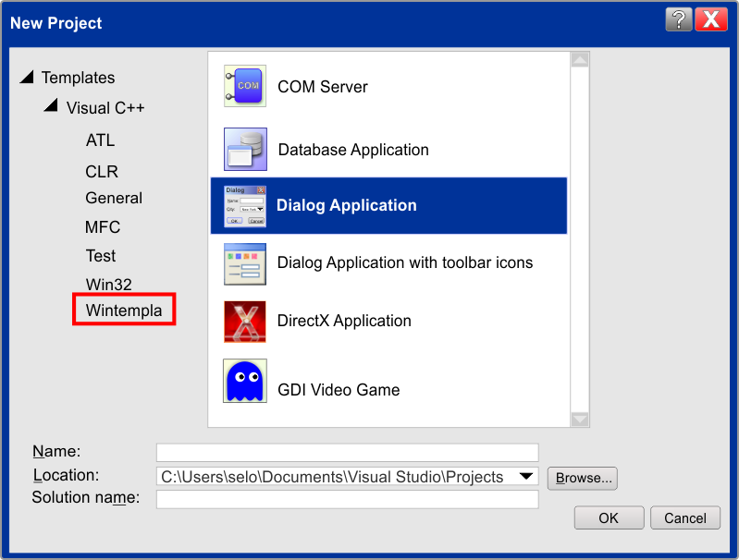Click the GDI Video Game ghost icon

point(245,381)
